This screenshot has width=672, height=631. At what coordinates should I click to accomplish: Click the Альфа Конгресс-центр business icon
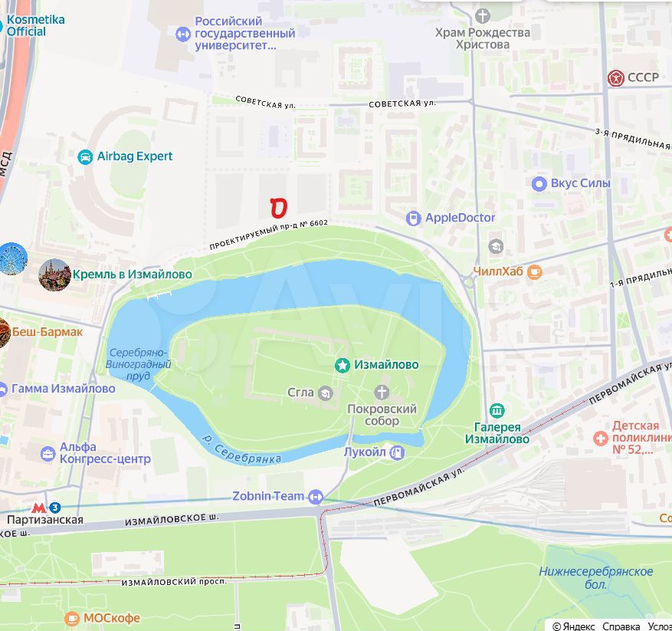[x=48, y=454]
